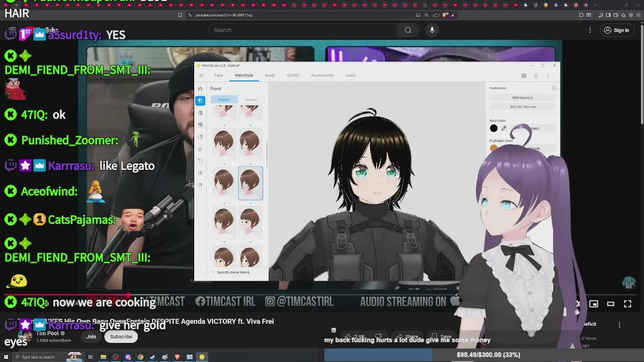Switch hair list to Custom

tap(251, 100)
